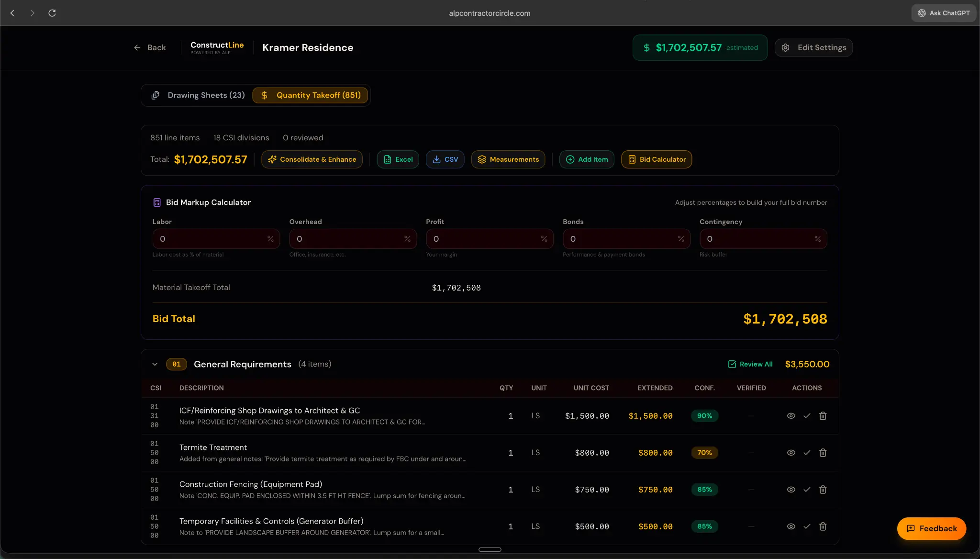The height and width of the screenshot is (559, 980).
Task: Switch to Quantity Takeoff (851) tab
Action: click(310, 95)
